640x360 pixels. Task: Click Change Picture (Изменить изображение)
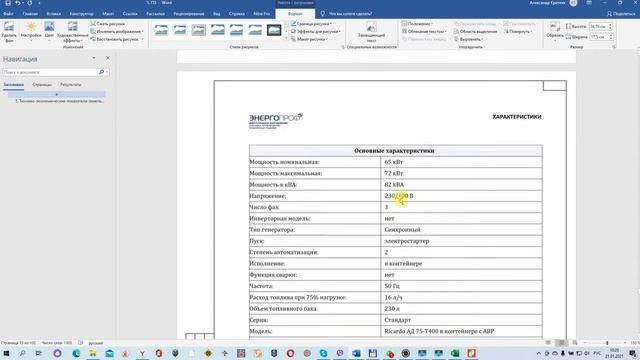click(117, 31)
